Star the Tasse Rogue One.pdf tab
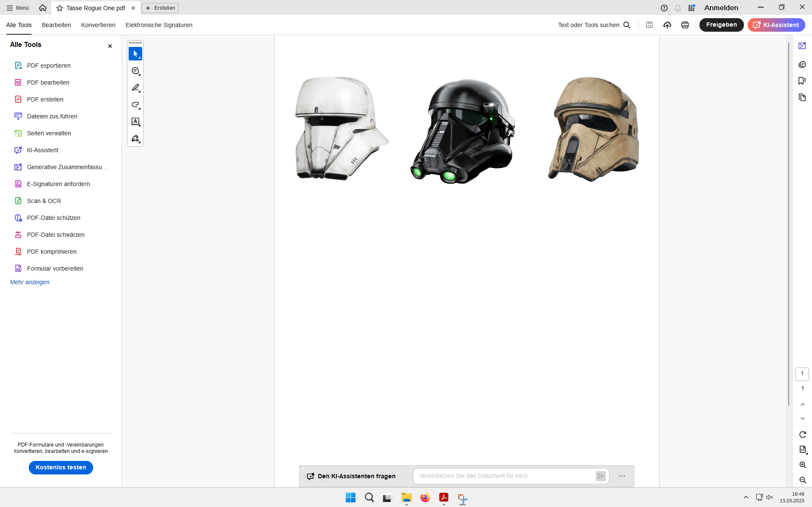Screen dimensions: 812x507 coord(60,8)
